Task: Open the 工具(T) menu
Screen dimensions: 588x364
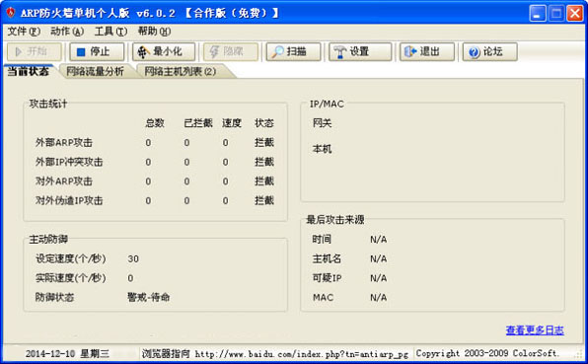Action: coord(110,32)
